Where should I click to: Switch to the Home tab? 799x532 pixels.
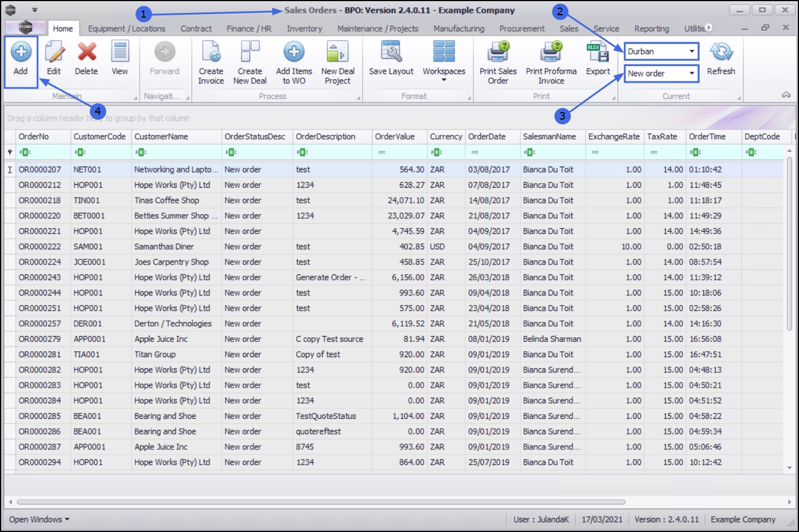[x=63, y=28]
